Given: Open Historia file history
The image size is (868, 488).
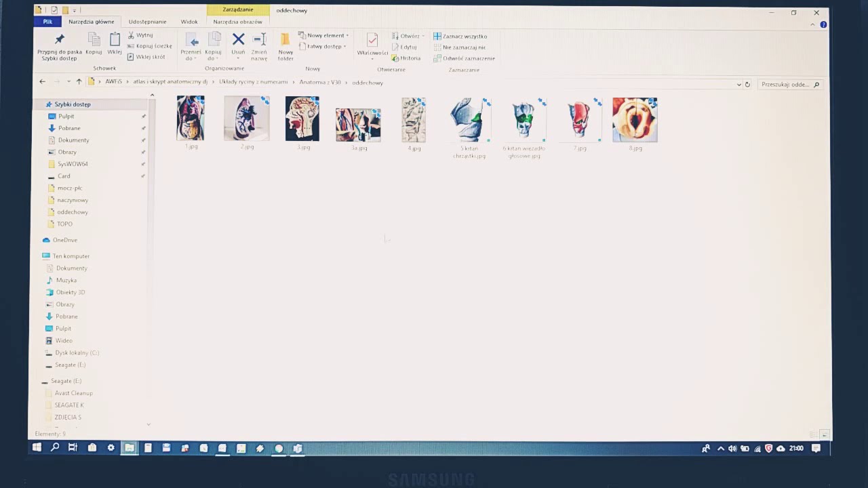Looking at the screenshot, I should (x=406, y=58).
